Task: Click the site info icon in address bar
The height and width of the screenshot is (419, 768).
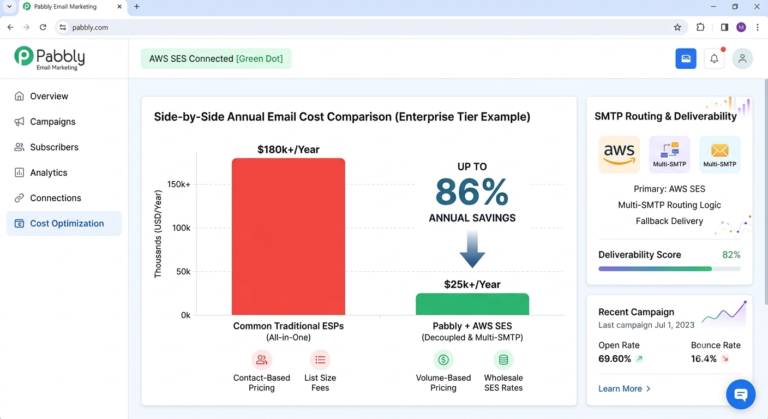Action: pyautogui.click(x=63, y=27)
